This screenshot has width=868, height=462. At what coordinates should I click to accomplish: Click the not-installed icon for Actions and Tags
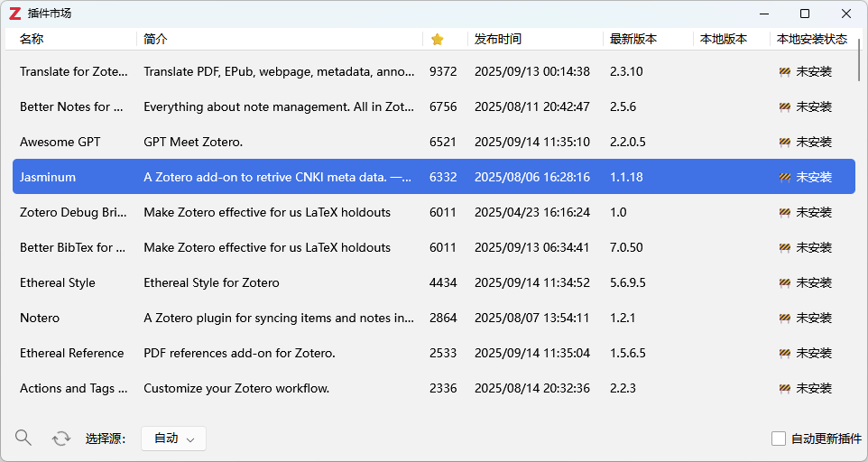coord(784,388)
